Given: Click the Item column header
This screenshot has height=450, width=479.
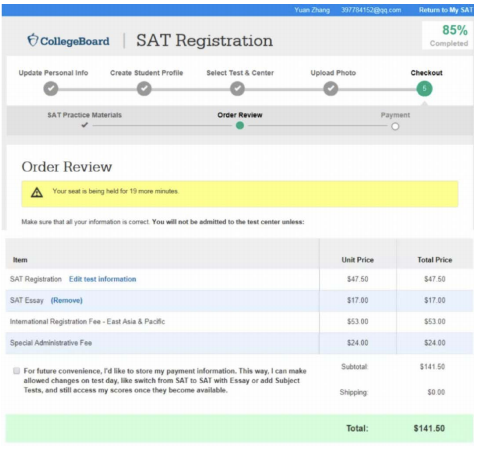Looking at the screenshot, I should (x=20, y=260).
